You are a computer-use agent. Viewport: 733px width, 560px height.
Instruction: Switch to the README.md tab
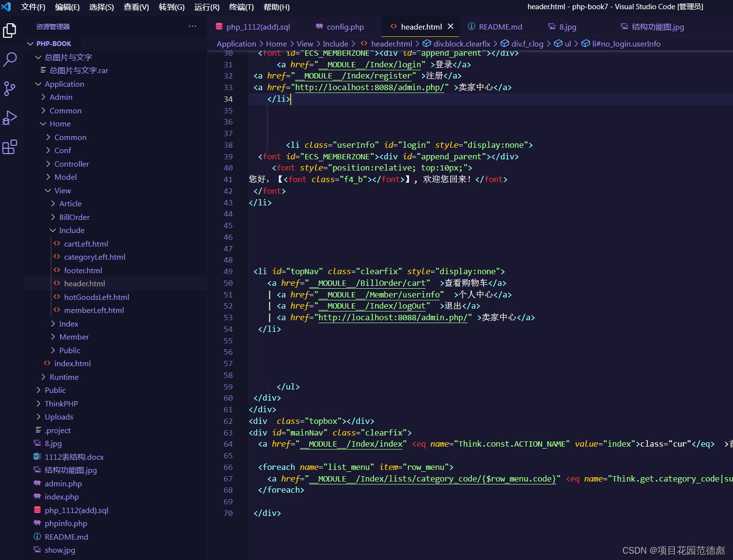(500, 27)
